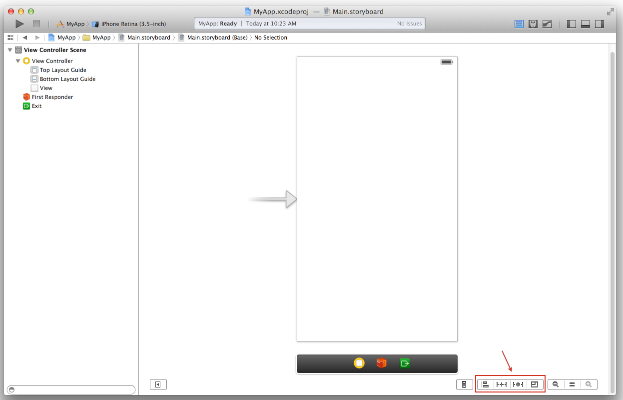Toggle the Navigator panel visibility
This screenshot has height=400, width=623.
coord(570,22)
